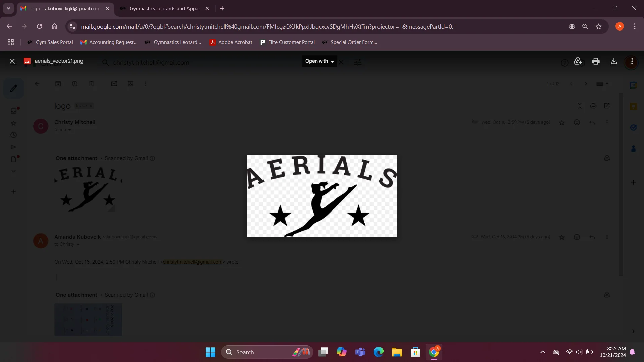Open Chrome's three-dot menu
644x362 pixels.
coord(635,26)
